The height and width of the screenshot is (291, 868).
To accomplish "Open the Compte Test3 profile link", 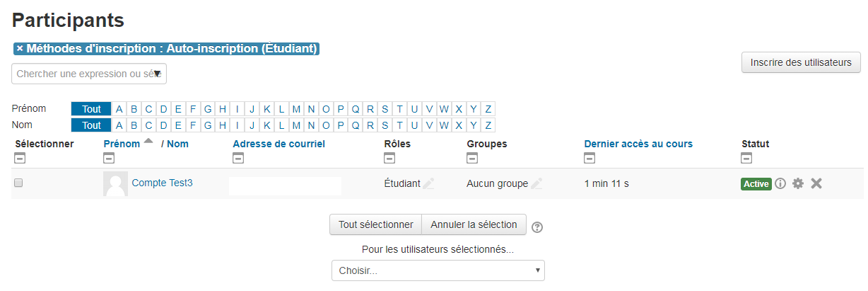I will [162, 183].
